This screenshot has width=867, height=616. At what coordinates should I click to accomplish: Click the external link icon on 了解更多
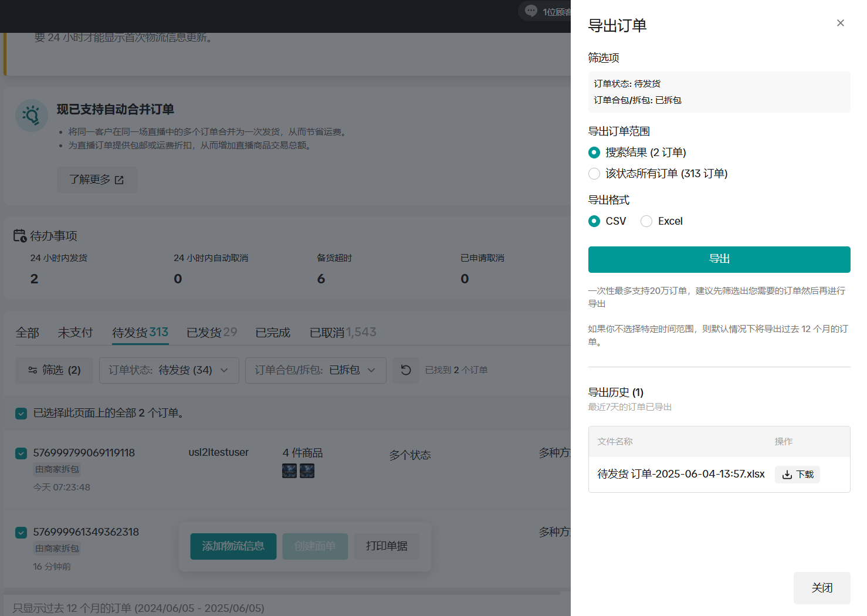[x=120, y=180]
